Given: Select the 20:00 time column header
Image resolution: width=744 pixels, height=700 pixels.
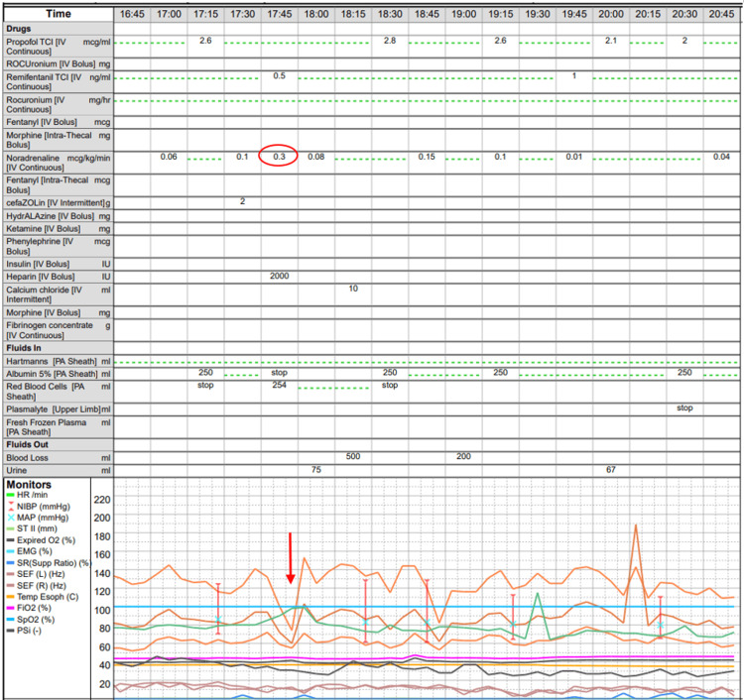Looking at the screenshot, I should [611, 14].
